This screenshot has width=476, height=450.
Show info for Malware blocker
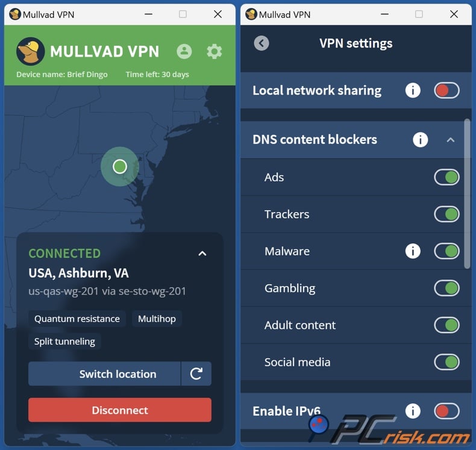click(x=413, y=251)
